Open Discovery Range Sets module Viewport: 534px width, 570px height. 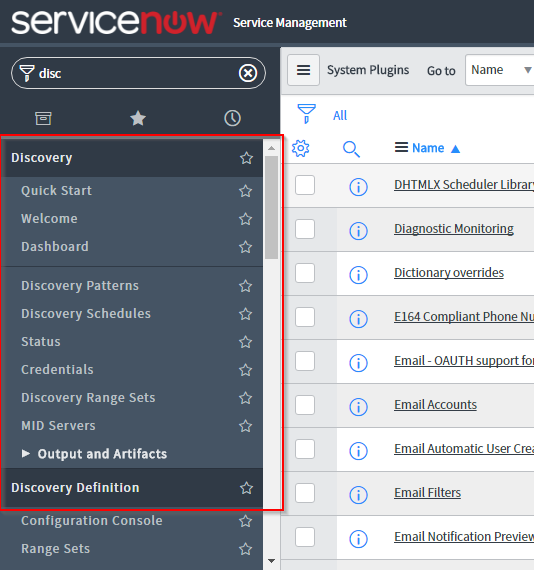88,398
